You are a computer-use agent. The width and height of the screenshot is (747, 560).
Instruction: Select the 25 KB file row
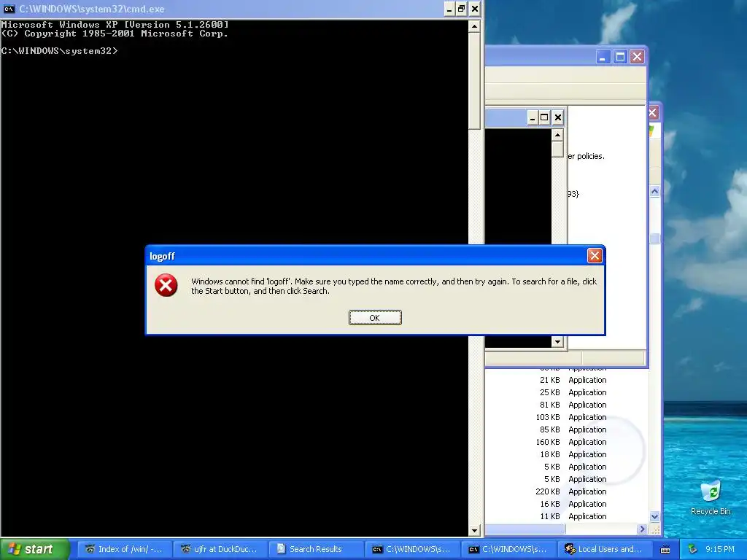click(567, 392)
